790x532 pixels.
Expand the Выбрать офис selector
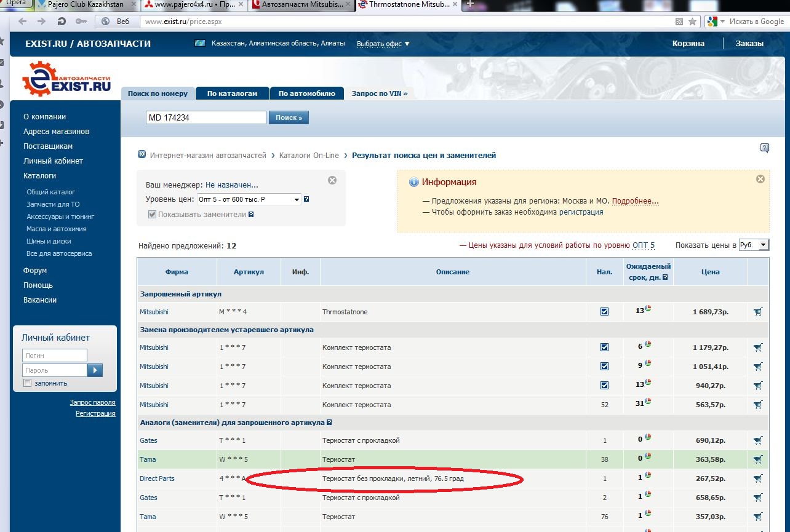[x=383, y=44]
